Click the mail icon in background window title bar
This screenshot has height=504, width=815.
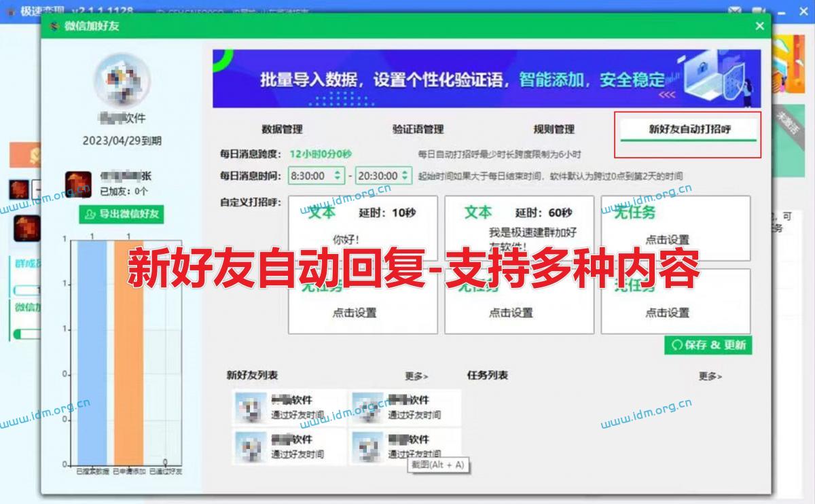[734, 10]
